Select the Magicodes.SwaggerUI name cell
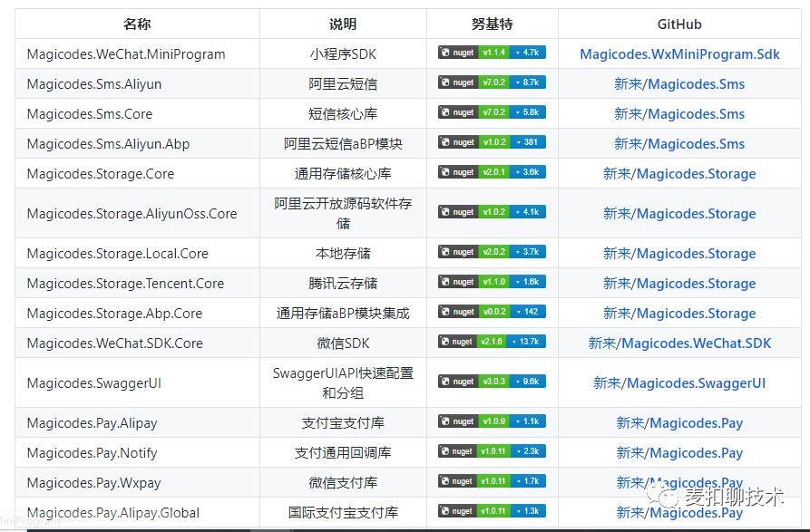Viewport: 810px width, 532px height. [x=137, y=382]
